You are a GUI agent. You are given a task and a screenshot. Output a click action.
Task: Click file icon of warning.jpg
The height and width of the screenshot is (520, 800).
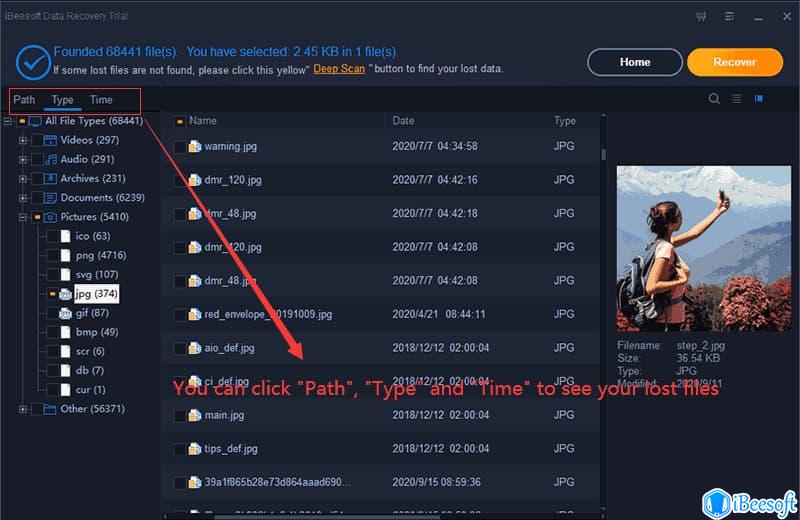[x=194, y=146]
